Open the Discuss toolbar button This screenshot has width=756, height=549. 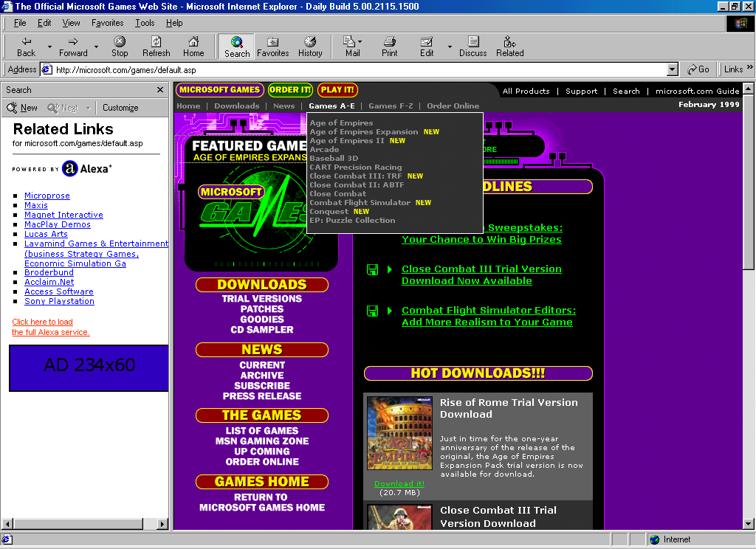473,46
